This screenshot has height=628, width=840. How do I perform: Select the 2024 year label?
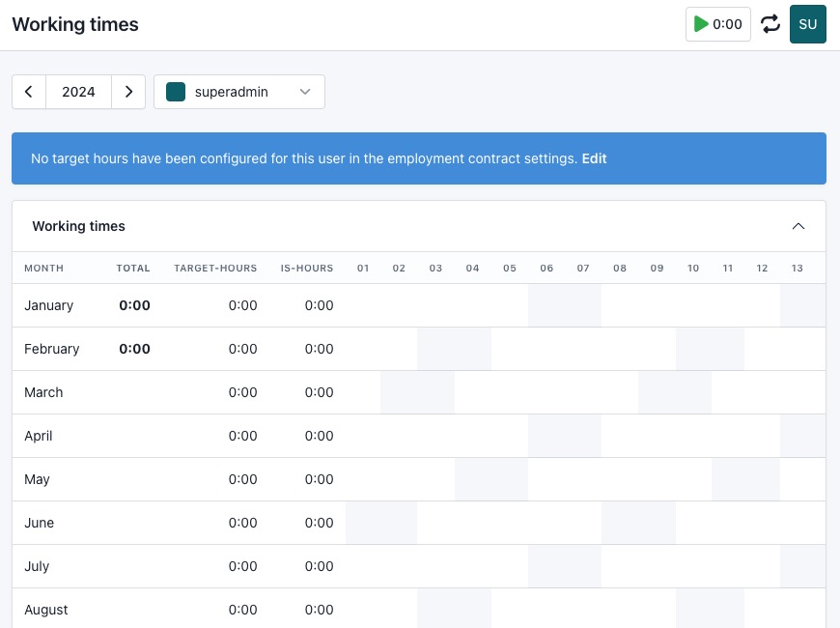pyautogui.click(x=78, y=92)
